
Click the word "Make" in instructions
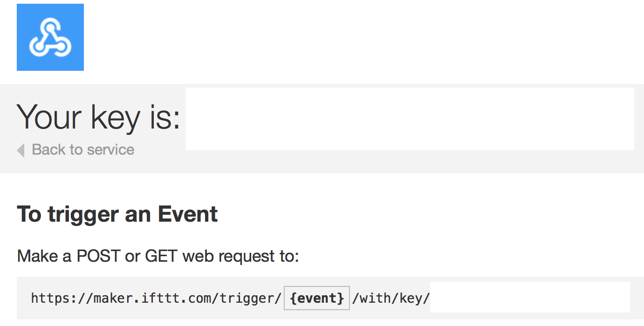(x=37, y=256)
